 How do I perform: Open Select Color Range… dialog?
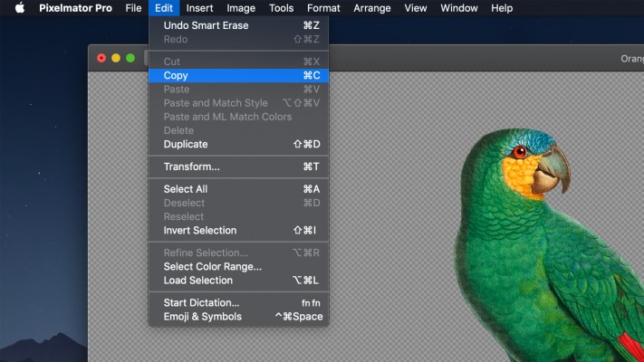click(x=212, y=267)
